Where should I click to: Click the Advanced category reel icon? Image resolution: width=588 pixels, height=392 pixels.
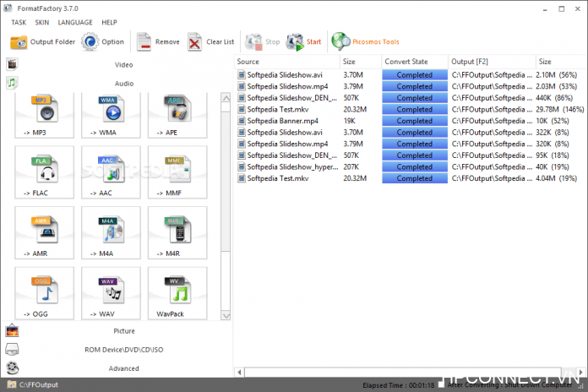tap(12, 368)
